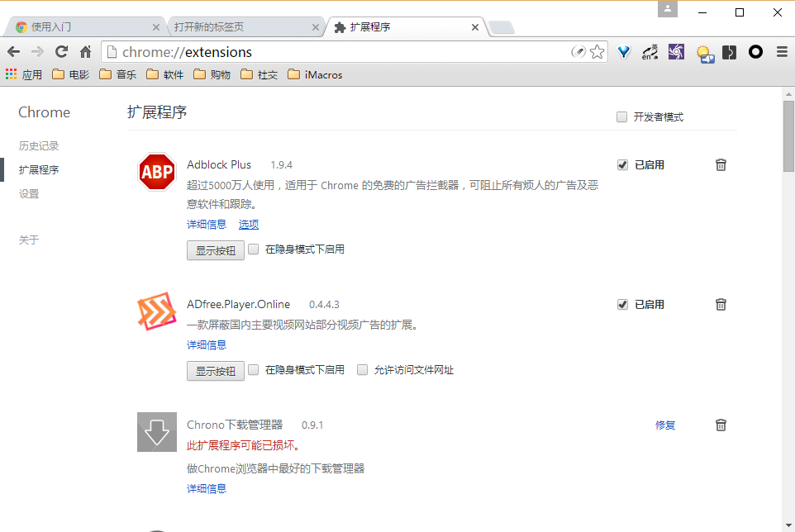The image size is (795, 532).
Task: Open the iMacros bookmarks folder
Action: [315, 75]
